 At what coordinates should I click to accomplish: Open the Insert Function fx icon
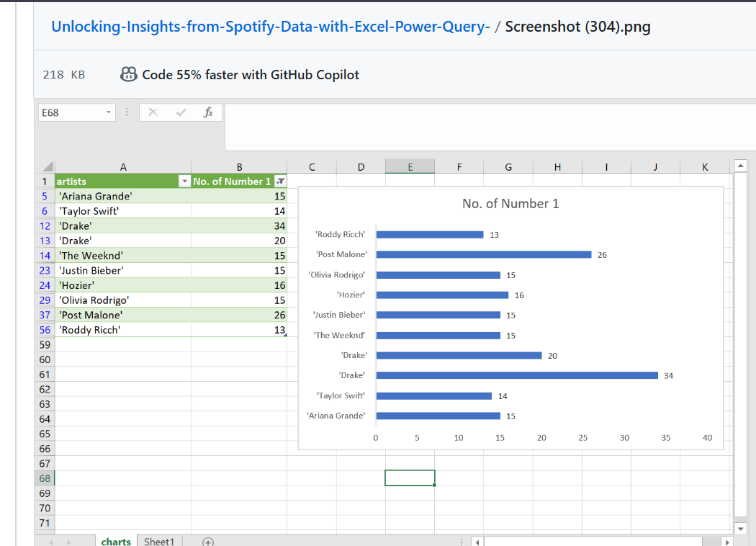point(208,112)
